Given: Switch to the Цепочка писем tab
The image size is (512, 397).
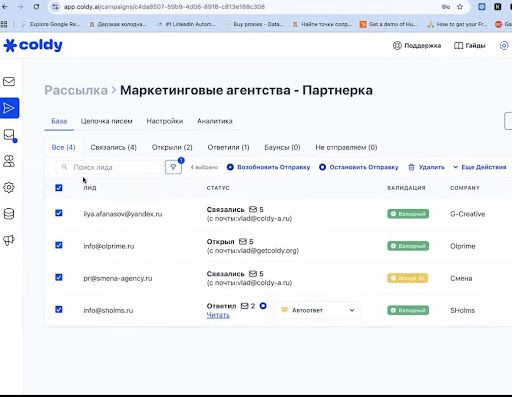Looking at the screenshot, I should [x=107, y=121].
